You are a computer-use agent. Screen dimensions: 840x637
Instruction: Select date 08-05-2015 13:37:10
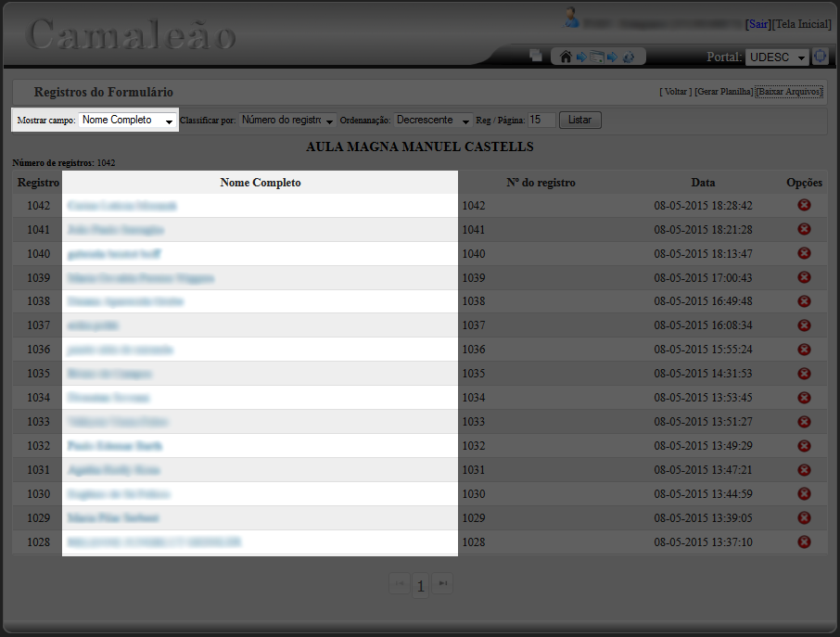pyautogui.click(x=703, y=542)
